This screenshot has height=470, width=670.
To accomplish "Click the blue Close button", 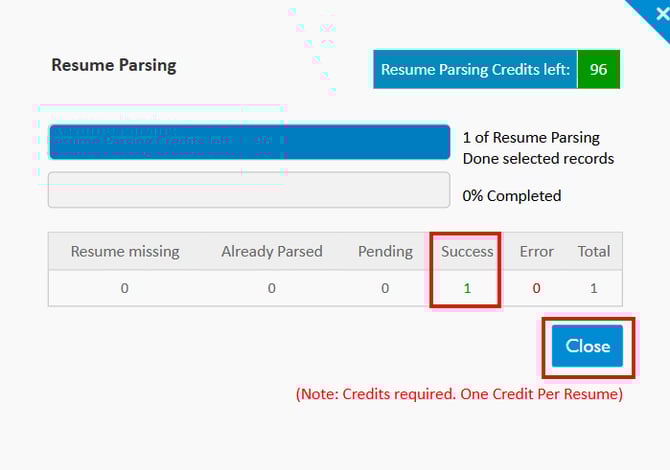I will point(587,346).
